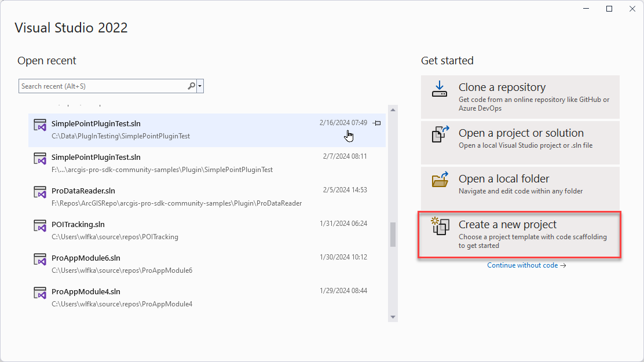Open SimplePointPluginTest.sln from the F: drive path
The image size is (644, 362).
[x=96, y=157]
